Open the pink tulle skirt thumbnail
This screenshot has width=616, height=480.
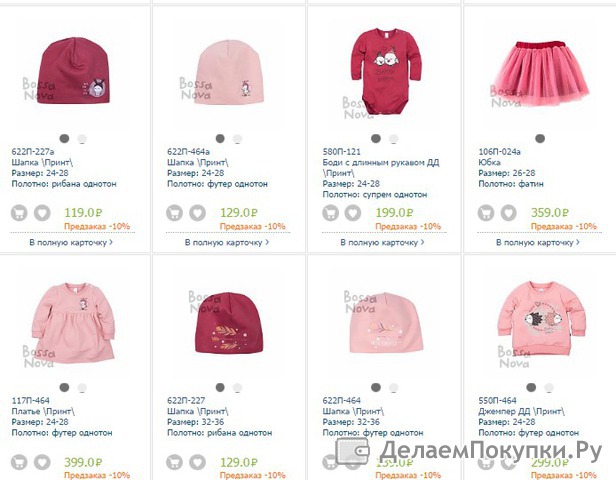click(541, 74)
